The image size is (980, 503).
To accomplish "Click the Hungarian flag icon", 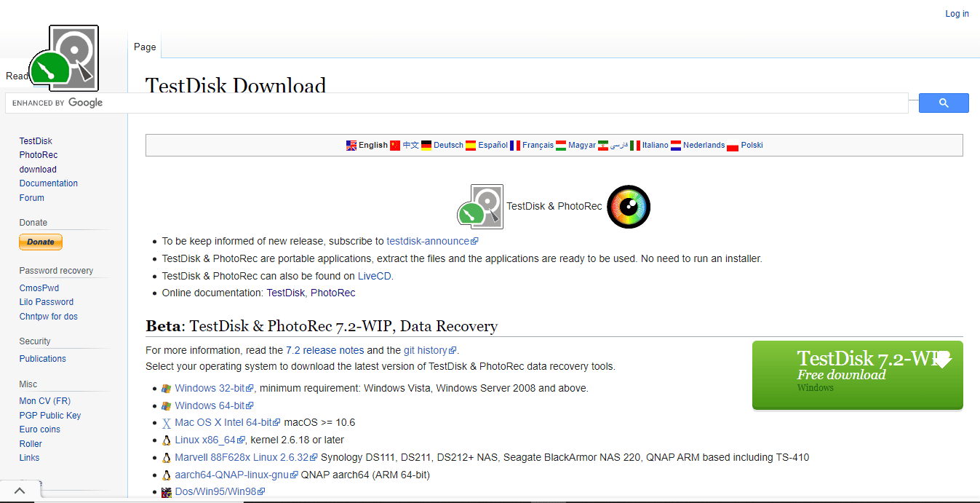I will click(561, 146).
